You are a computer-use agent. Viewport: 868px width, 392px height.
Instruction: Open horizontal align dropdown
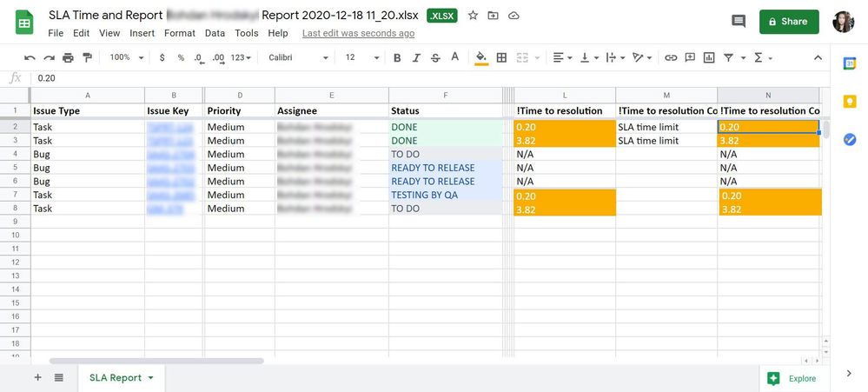[x=562, y=57]
